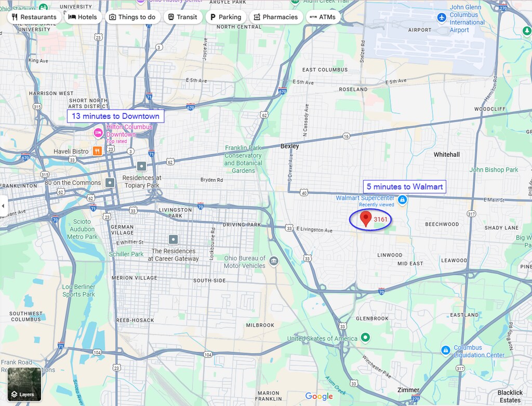532x406 pixels.
Task: Select the 80 on the Commons marker
Action: point(110,182)
